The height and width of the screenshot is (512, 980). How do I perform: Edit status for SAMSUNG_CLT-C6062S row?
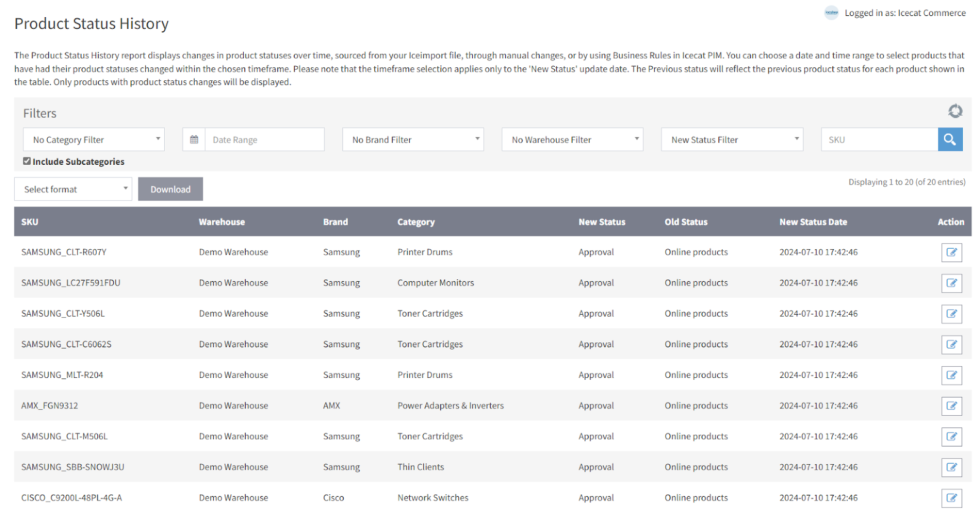point(951,344)
